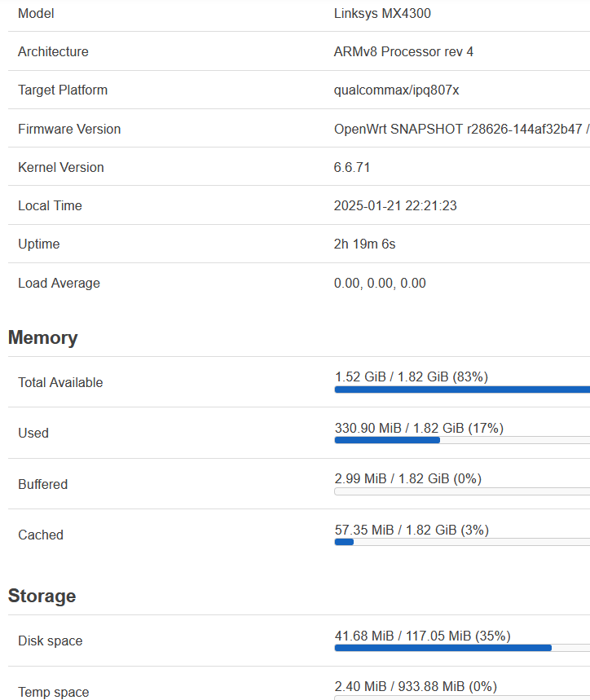Click the ARMv8 Processor rev 4 text
Image resolution: width=590 pixels, height=700 pixels.
tap(403, 52)
